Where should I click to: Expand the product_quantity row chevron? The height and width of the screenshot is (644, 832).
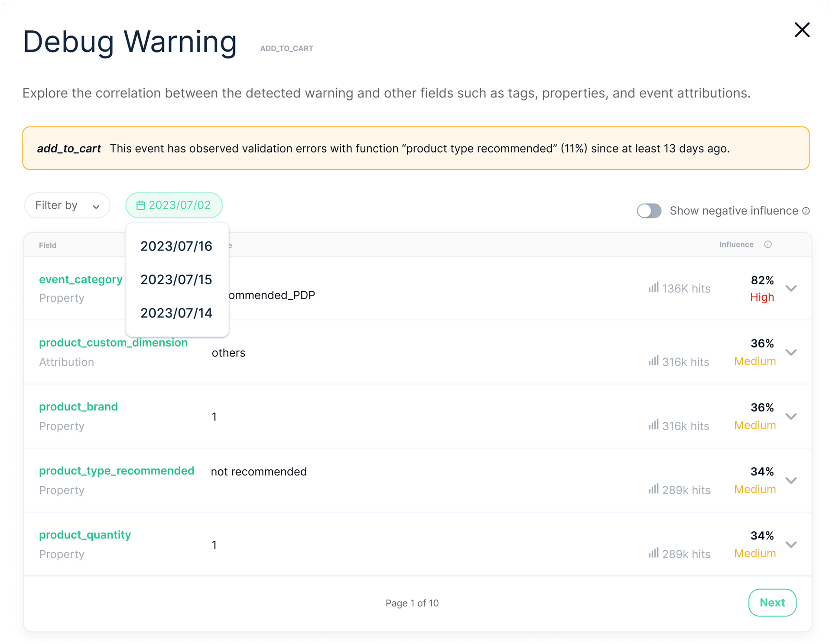pos(791,544)
